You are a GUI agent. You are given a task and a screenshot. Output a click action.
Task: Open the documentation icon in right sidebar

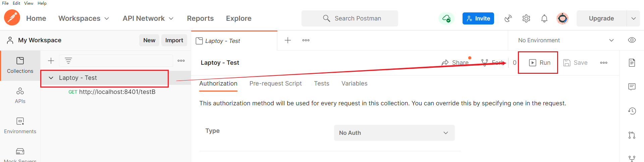click(632, 63)
